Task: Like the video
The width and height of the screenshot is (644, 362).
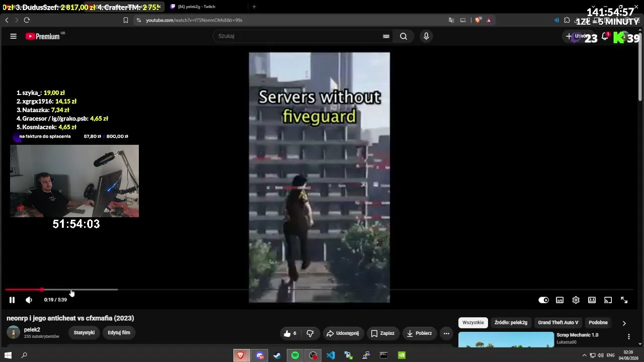Action: click(290, 333)
